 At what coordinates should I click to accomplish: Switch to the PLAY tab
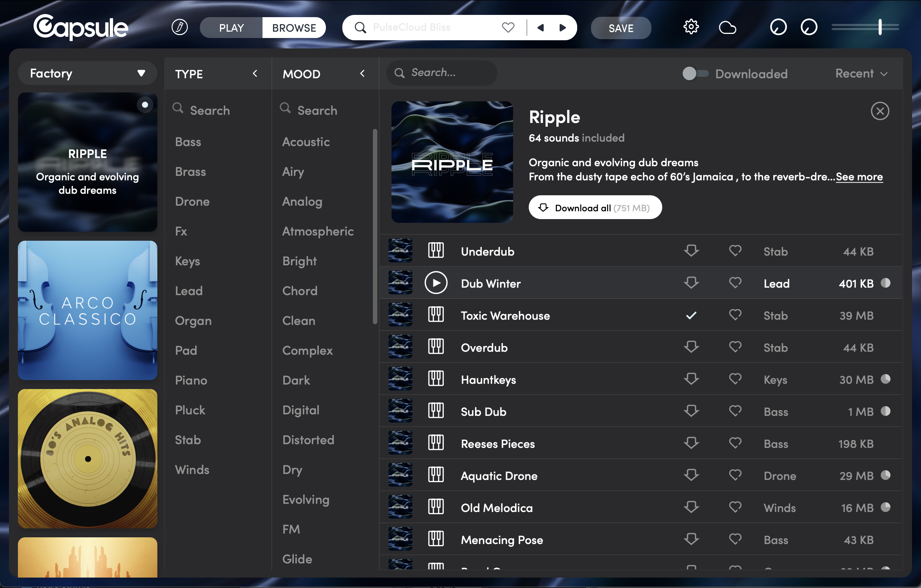[231, 28]
